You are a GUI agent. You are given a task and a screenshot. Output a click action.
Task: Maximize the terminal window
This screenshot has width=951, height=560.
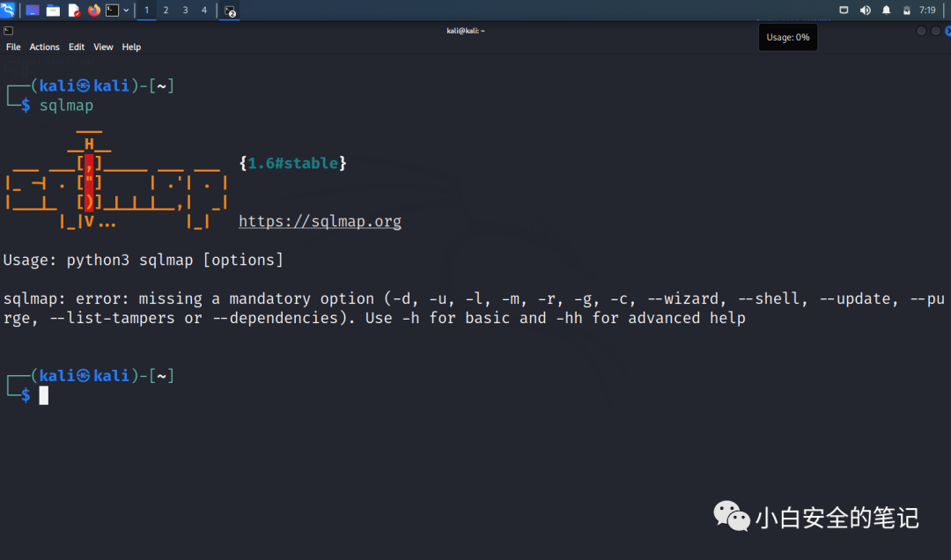(x=936, y=31)
